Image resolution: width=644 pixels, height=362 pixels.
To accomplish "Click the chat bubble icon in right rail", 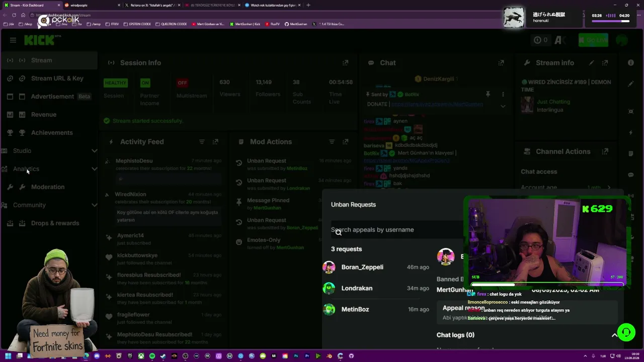I will (631, 175).
